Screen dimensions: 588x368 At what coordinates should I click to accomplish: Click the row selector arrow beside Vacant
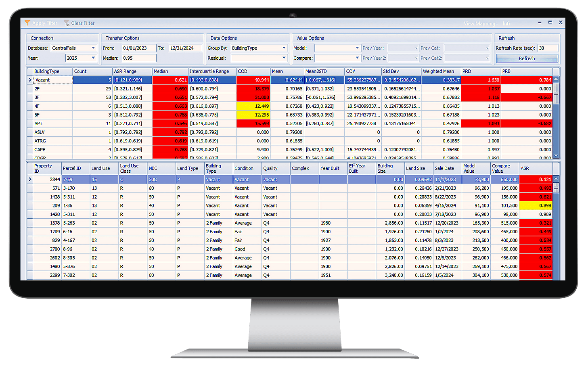[x=30, y=80]
